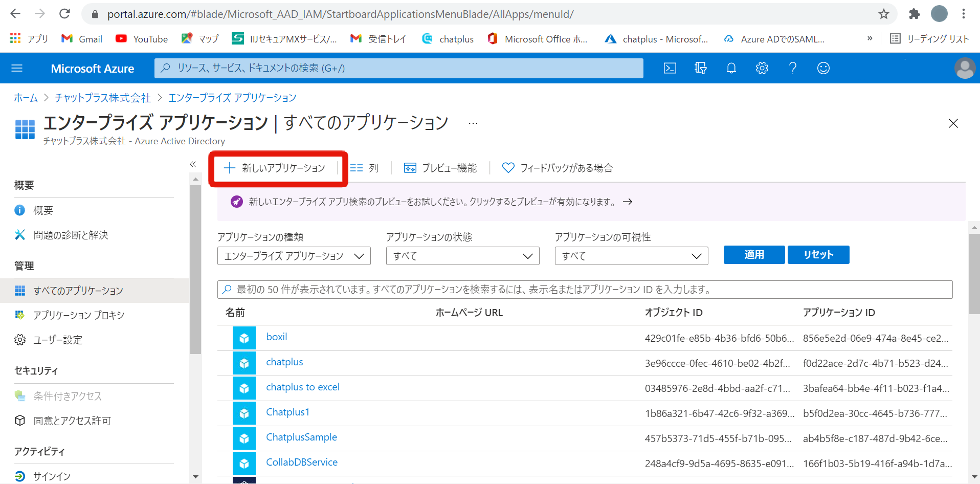This screenshot has height=484, width=980.
Task: Click the プレビュー機能 button
Action: [440, 168]
